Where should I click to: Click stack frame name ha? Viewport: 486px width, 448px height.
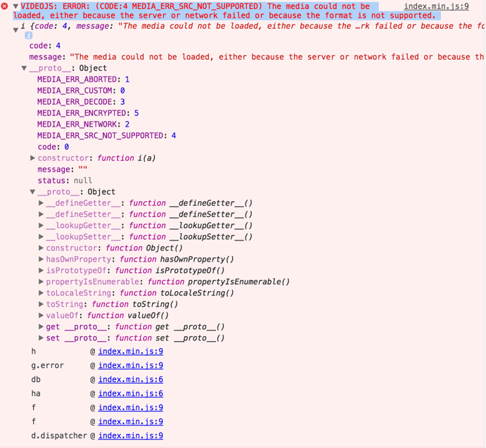pos(36,393)
